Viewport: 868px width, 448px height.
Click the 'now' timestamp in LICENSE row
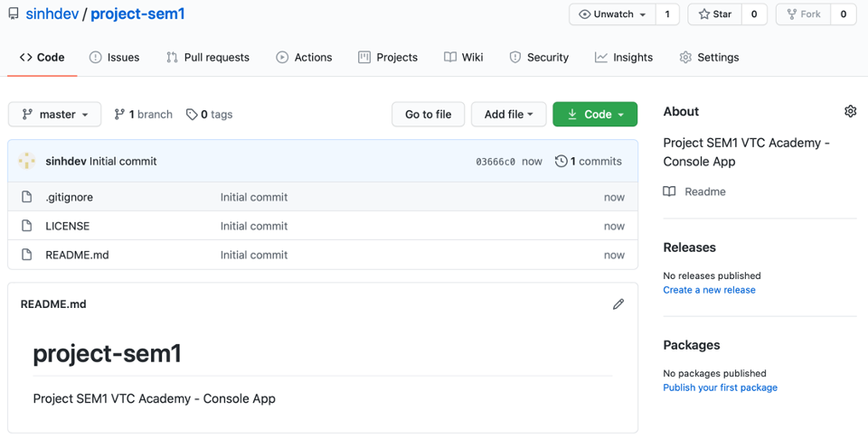pos(614,226)
